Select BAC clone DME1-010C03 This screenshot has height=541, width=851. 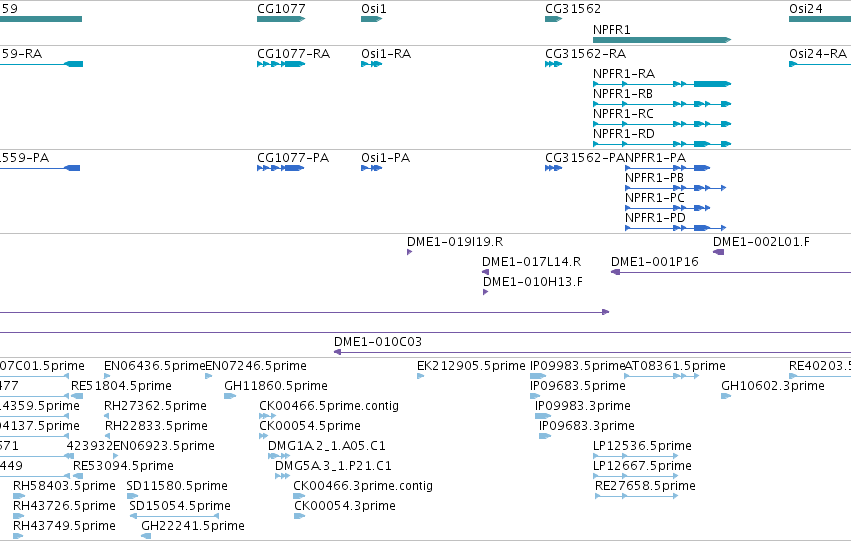point(592,352)
